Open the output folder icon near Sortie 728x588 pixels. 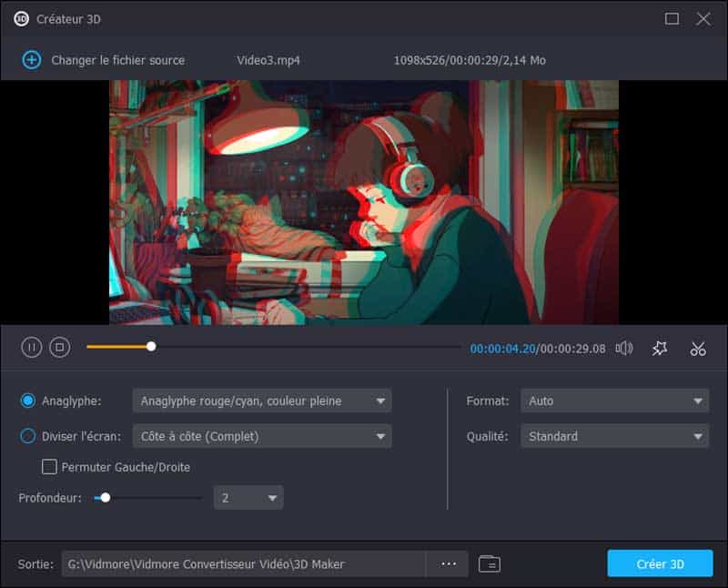[x=489, y=564]
